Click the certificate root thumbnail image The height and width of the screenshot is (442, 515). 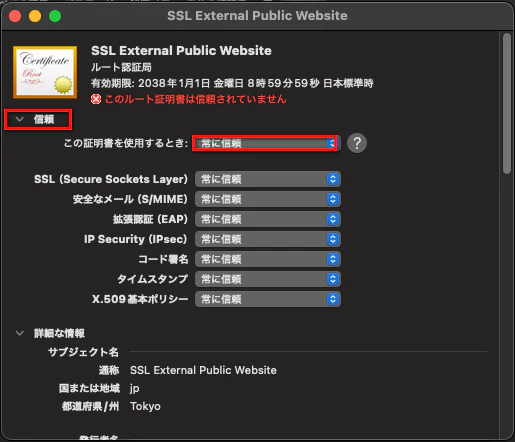[x=45, y=72]
